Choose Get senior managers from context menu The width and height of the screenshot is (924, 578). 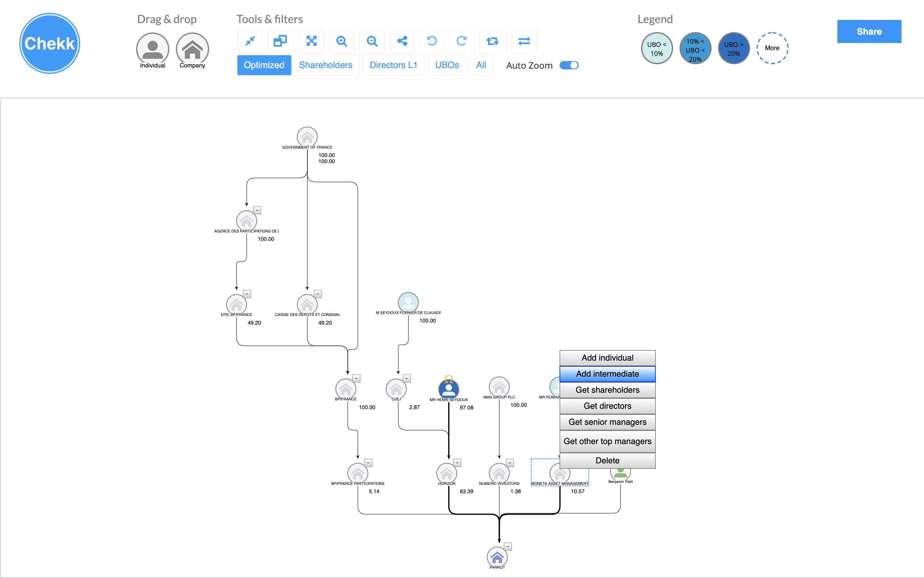[x=607, y=422]
